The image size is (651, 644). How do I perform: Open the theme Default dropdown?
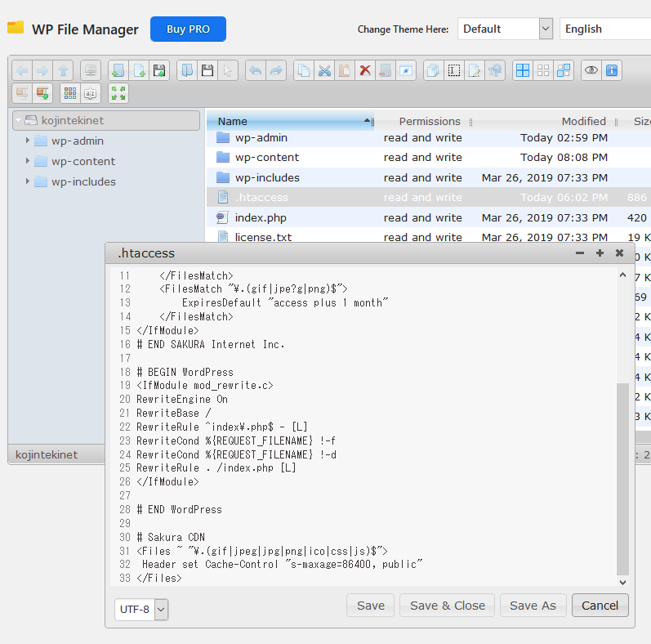coord(505,29)
